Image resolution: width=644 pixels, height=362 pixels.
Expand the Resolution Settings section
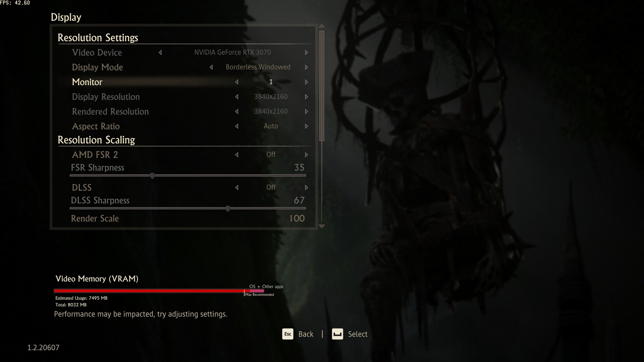[97, 38]
